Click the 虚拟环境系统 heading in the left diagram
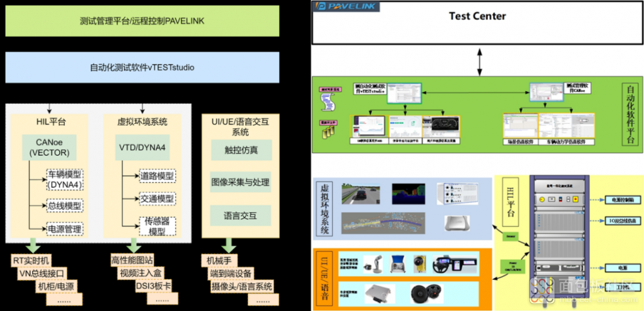 pos(142,122)
